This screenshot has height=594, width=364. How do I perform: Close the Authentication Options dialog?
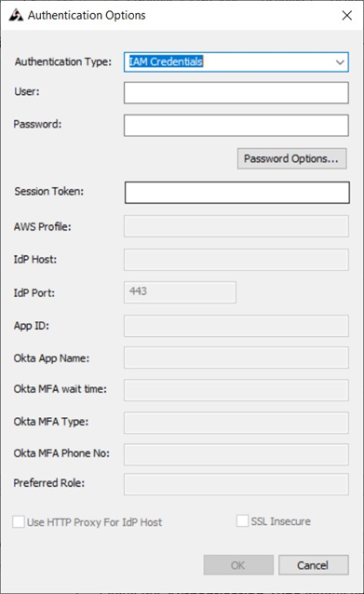click(x=346, y=16)
